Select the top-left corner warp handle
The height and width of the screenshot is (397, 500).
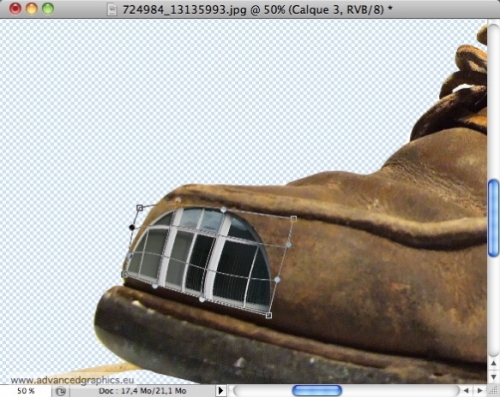[x=140, y=208]
